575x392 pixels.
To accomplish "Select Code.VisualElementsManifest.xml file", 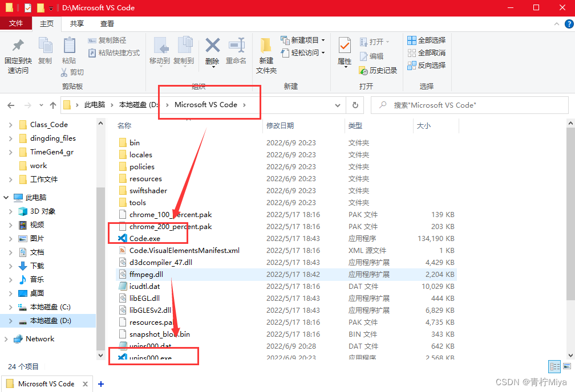I will (184, 251).
